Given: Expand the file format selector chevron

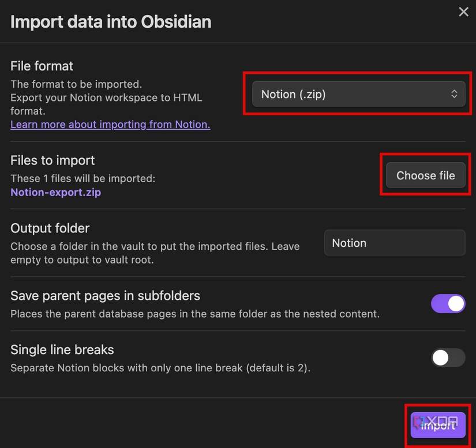Looking at the screenshot, I should [x=455, y=93].
